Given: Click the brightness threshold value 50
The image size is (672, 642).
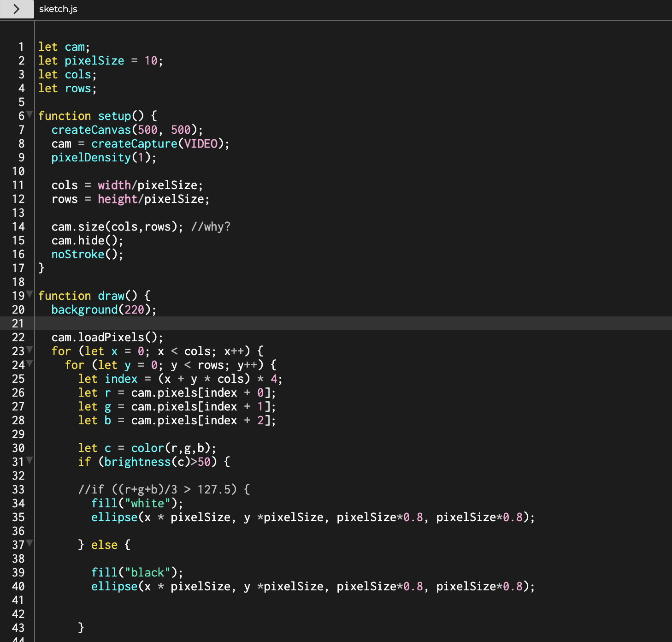Looking at the screenshot, I should 204,462.
